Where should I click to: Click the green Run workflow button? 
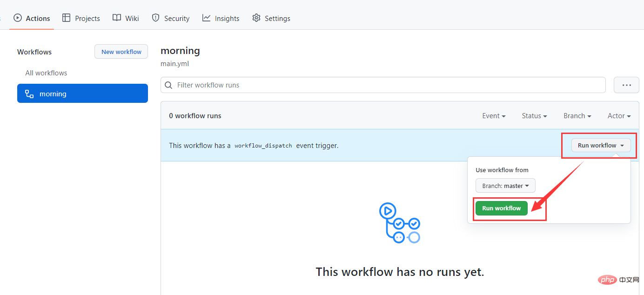(x=501, y=208)
